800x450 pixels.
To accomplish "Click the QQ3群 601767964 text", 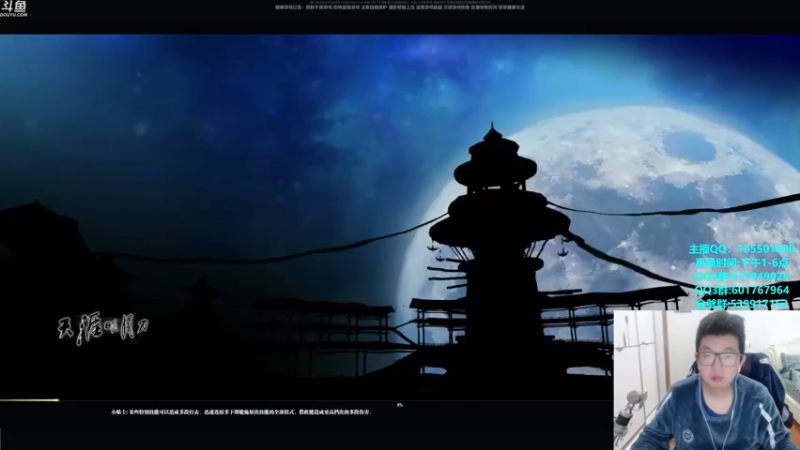I will pyautogui.click(x=742, y=290).
